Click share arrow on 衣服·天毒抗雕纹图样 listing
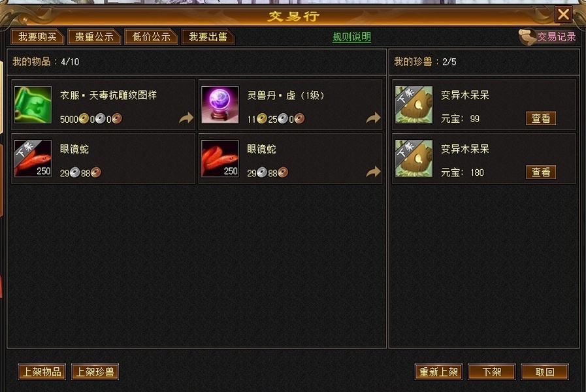 click(x=186, y=118)
